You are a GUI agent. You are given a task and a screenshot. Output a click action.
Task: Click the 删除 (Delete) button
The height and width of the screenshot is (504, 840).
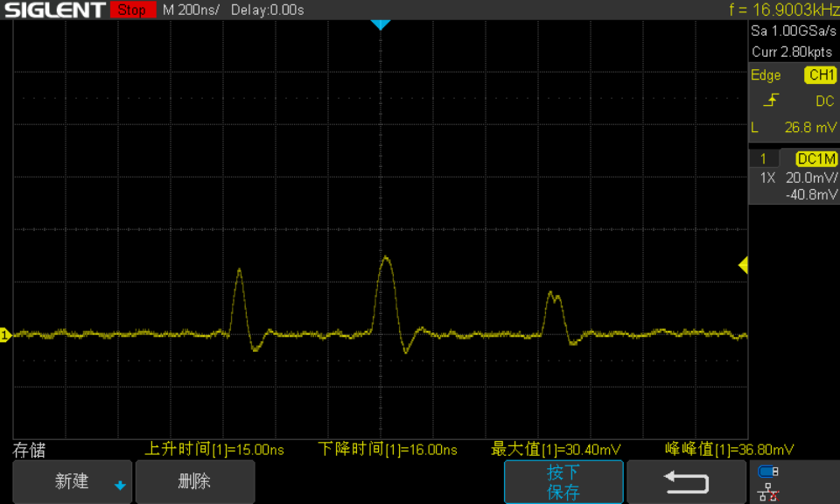coord(195,481)
